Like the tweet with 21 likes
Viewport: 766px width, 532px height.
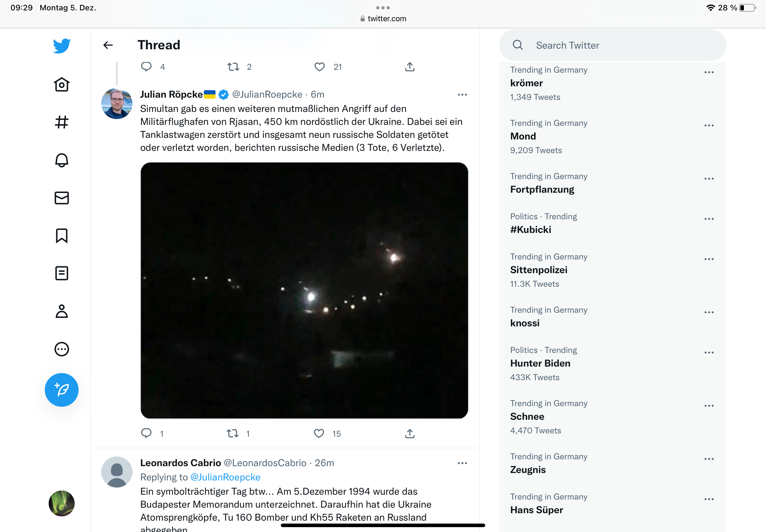319,67
